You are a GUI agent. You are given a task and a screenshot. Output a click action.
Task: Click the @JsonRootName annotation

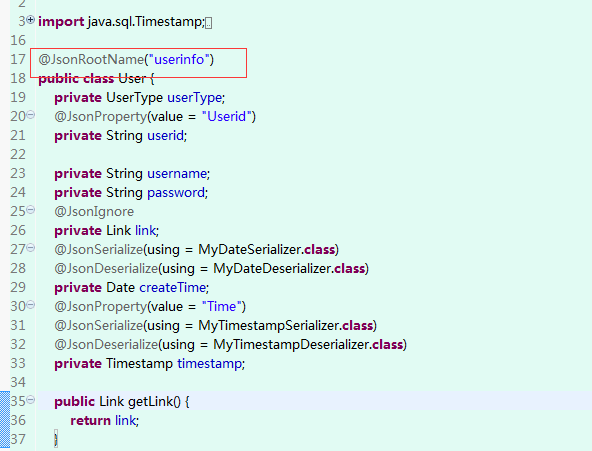[91, 60]
